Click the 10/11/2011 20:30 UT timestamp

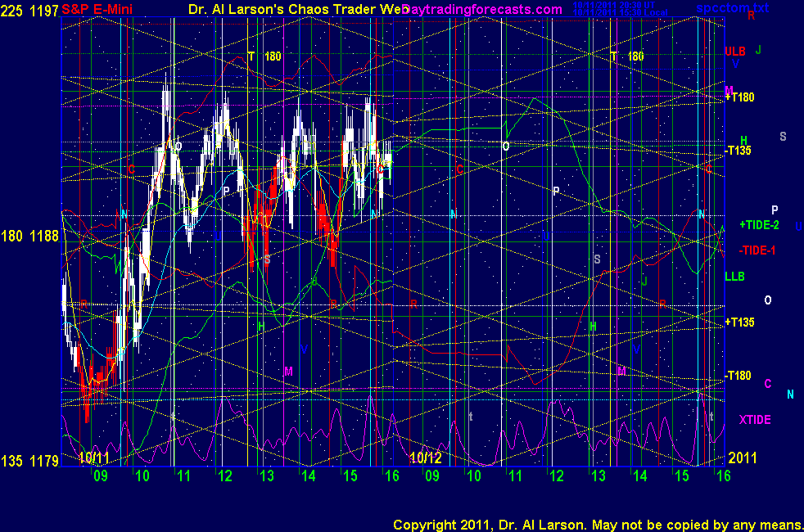point(613,5)
